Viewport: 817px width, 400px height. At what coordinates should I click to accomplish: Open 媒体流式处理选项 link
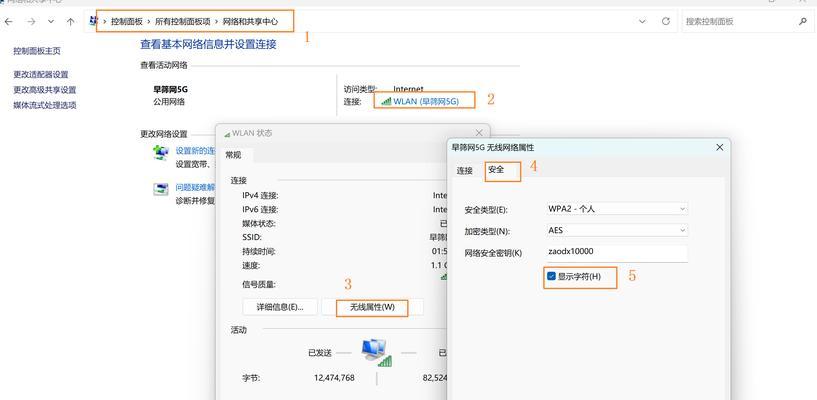click(x=45, y=105)
